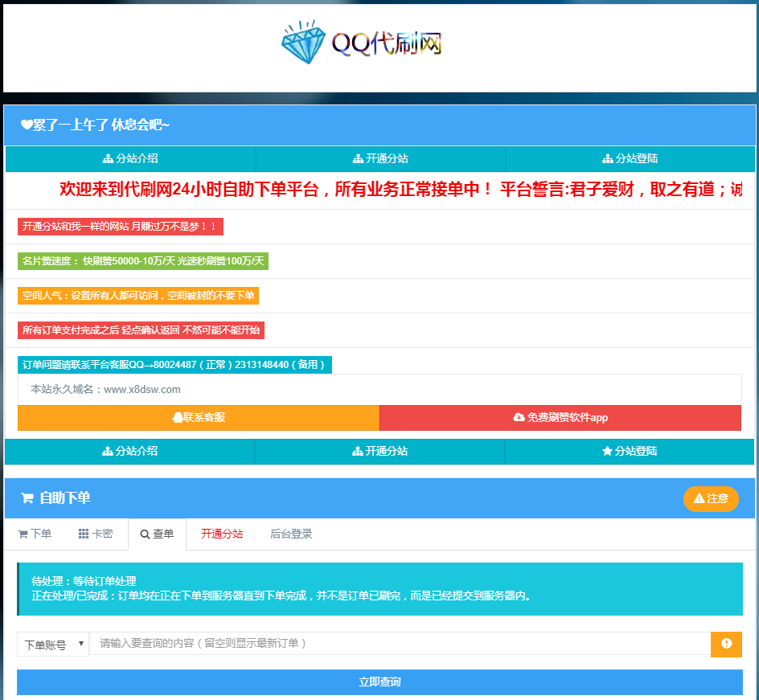Click the lower 分站介绍 button
Image resolution: width=759 pixels, height=700 pixels.
point(130,451)
